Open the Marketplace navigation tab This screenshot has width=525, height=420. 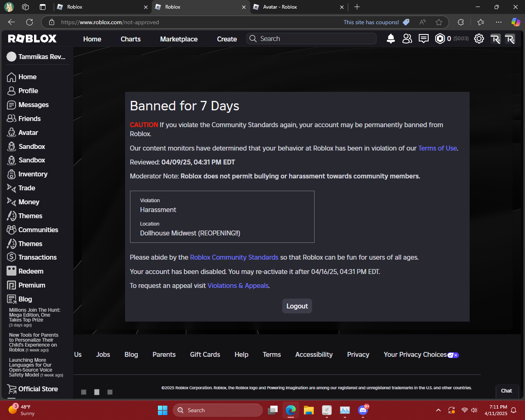tap(179, 39)
